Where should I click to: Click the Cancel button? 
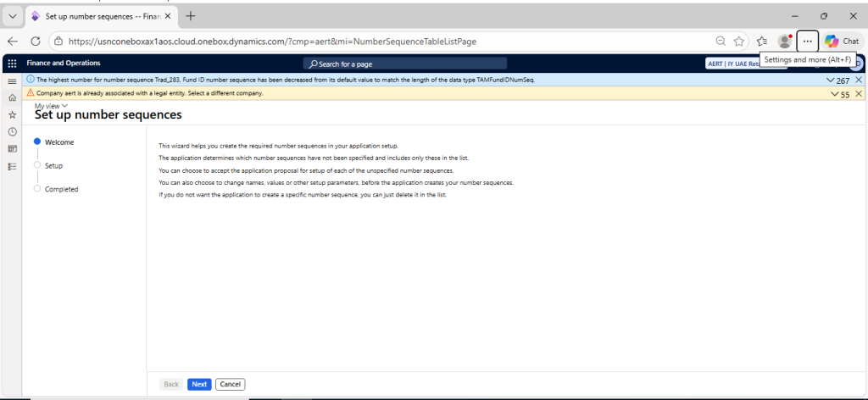click(230, 384)
